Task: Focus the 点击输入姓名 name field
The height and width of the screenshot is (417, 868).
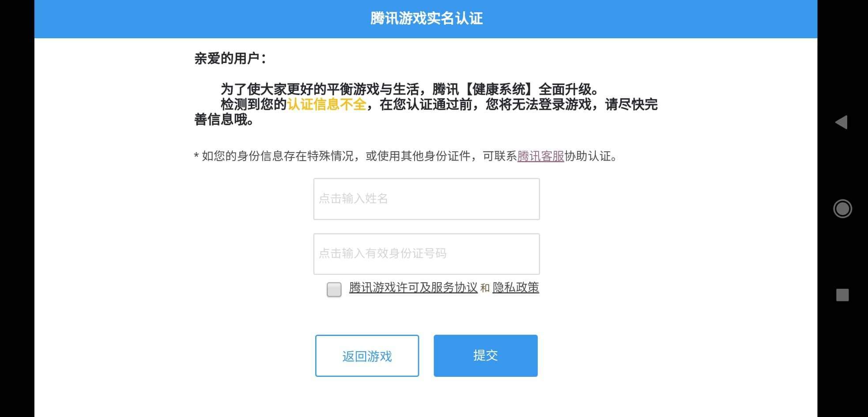Action: point(426,199)
